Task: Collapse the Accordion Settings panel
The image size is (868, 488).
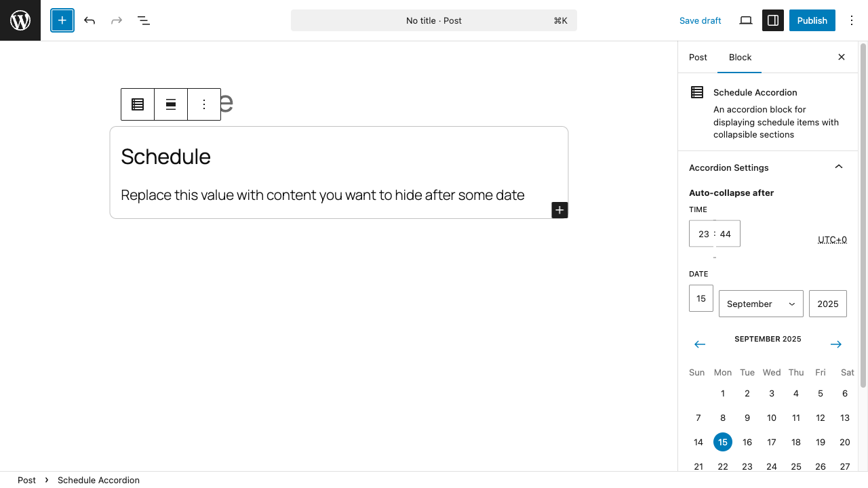Action: click(x=839, y=167)
